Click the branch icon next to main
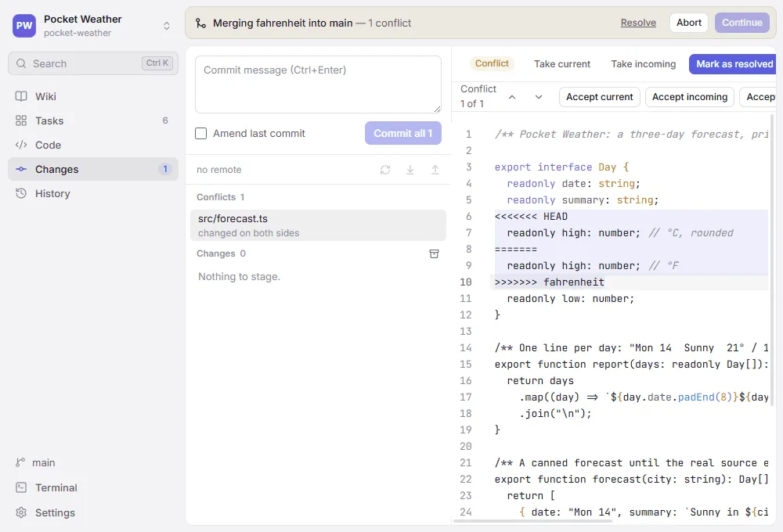Screen dimensions: 783x532 click(x=20, y=462)
